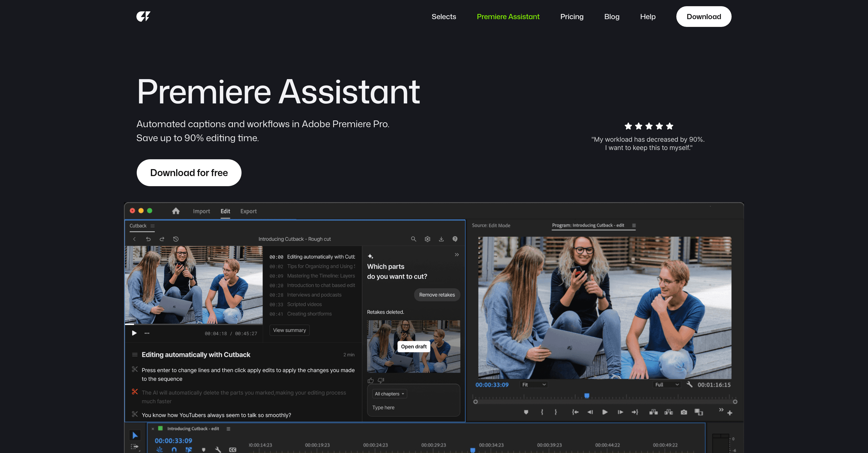The width and height of the screenshot is (868, 453).
Task: Click the Remove retakes button
Action: coord(437,295)
